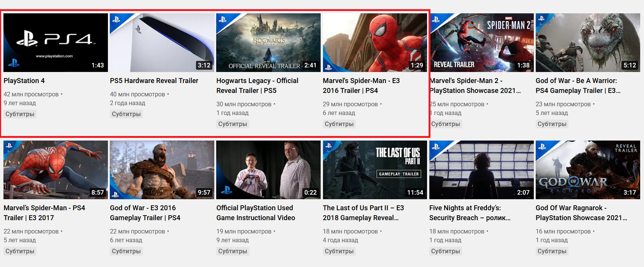Click '4 года назад' upload date

(340, 240)
